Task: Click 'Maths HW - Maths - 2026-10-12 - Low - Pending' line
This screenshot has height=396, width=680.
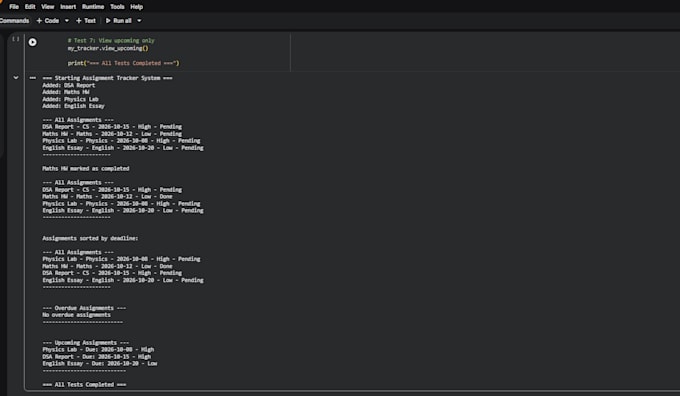Action: 112,134
